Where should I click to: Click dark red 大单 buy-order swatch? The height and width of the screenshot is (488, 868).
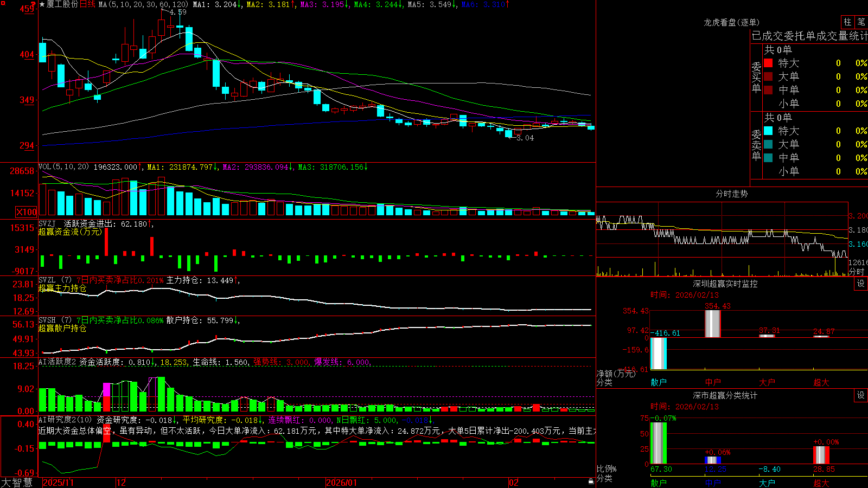(x=768, y=76)
